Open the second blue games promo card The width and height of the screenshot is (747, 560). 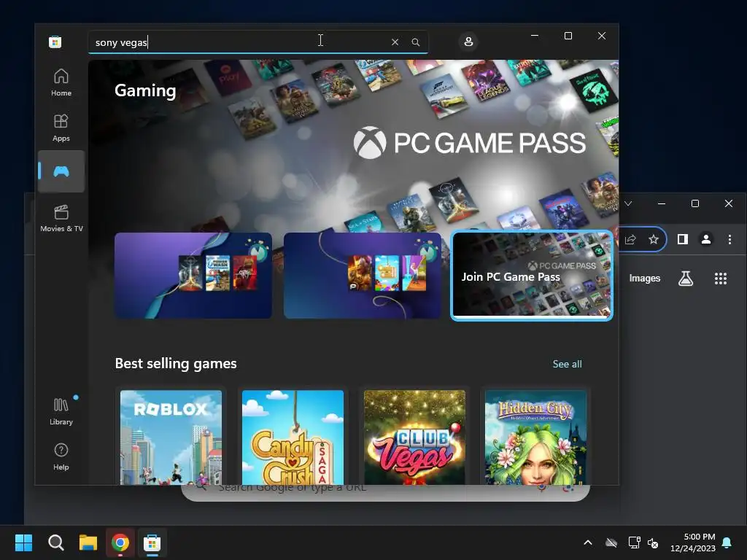click(x=363, y=275)
